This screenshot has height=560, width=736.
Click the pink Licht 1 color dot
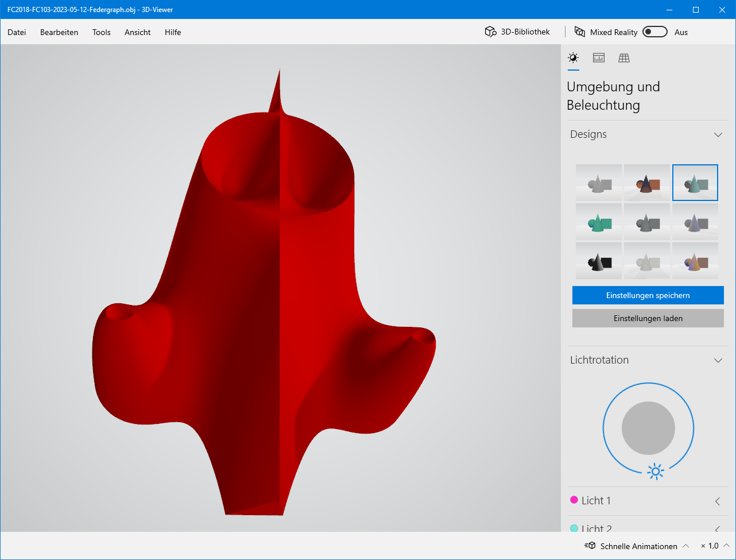(x=574, y=500)
